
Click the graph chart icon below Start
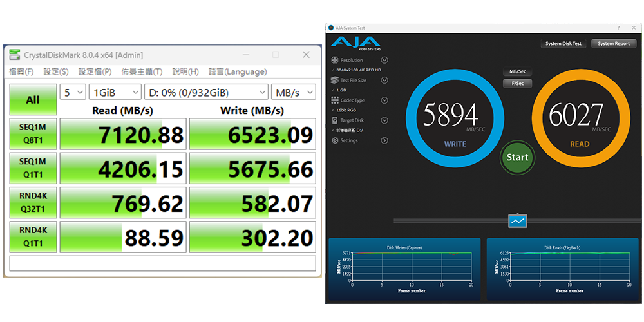point(518,221)
